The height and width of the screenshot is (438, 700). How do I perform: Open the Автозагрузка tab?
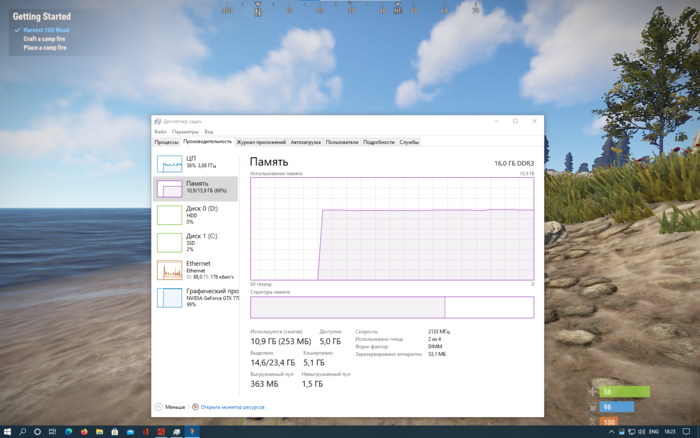[305, 142]
